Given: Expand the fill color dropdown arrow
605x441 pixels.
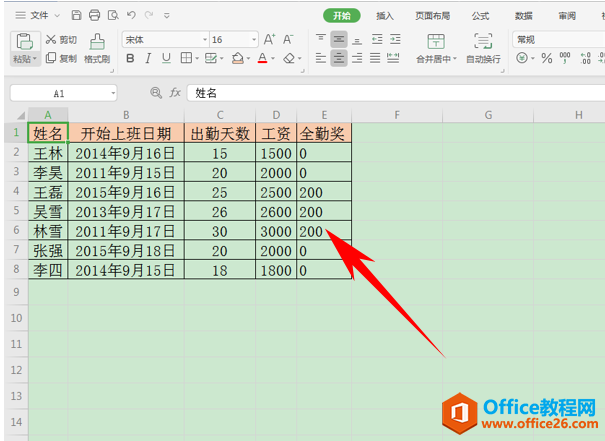Looking at the screenshot, I should [x=248, y=59].
